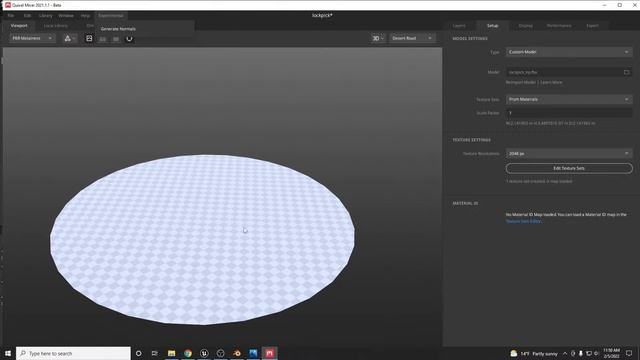Click the dimmed icon left of the reset icon
This screenshot has height=360, width=640.
click(116, 39)
